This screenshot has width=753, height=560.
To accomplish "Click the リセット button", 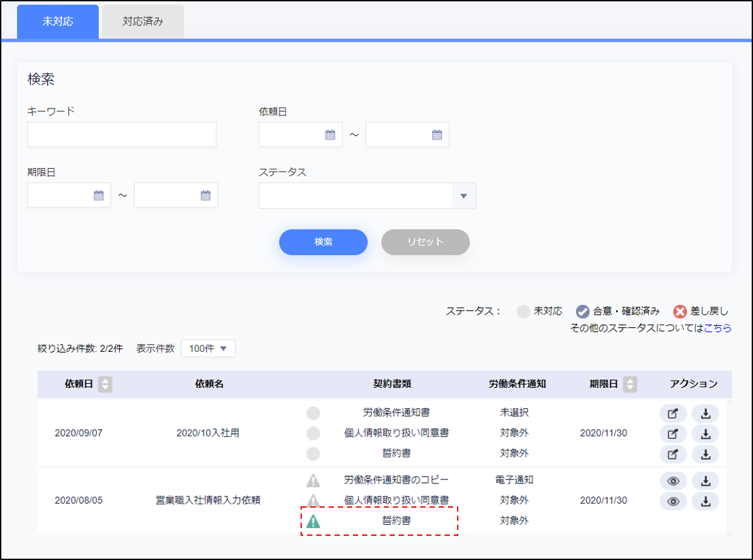I will click(426, 242).
